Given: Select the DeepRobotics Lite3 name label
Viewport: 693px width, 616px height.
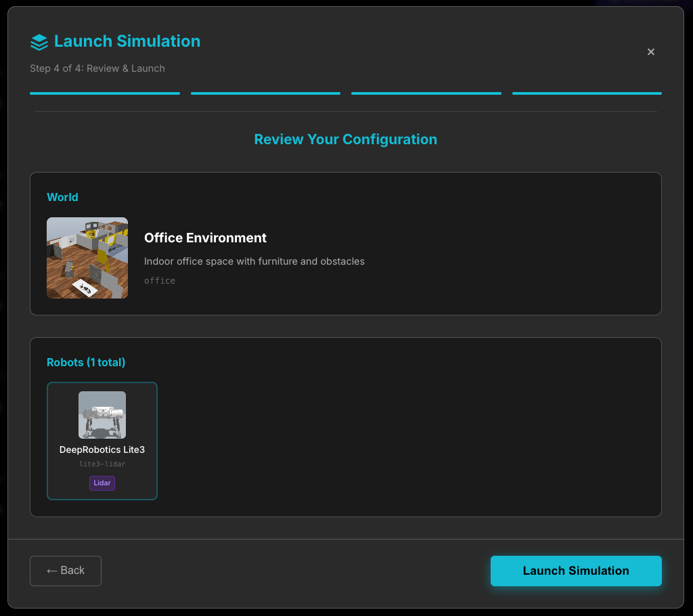Looking at the screenshot, I should point(102,449).
